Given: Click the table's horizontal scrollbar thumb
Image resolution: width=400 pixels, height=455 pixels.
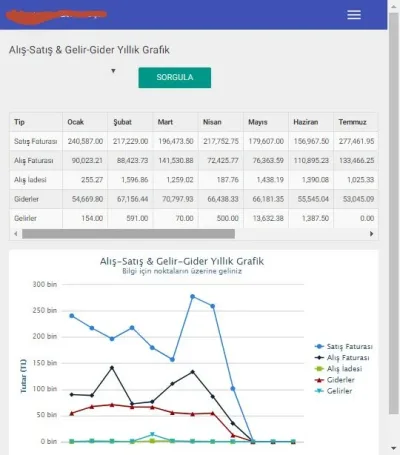Looking at the screenshot, I should [x=128, y=234].
